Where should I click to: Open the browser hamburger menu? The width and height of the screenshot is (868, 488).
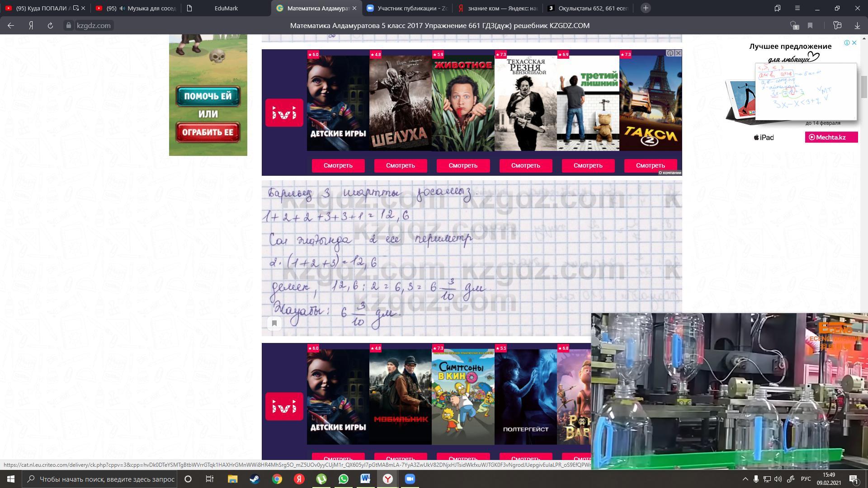(797, 8)
